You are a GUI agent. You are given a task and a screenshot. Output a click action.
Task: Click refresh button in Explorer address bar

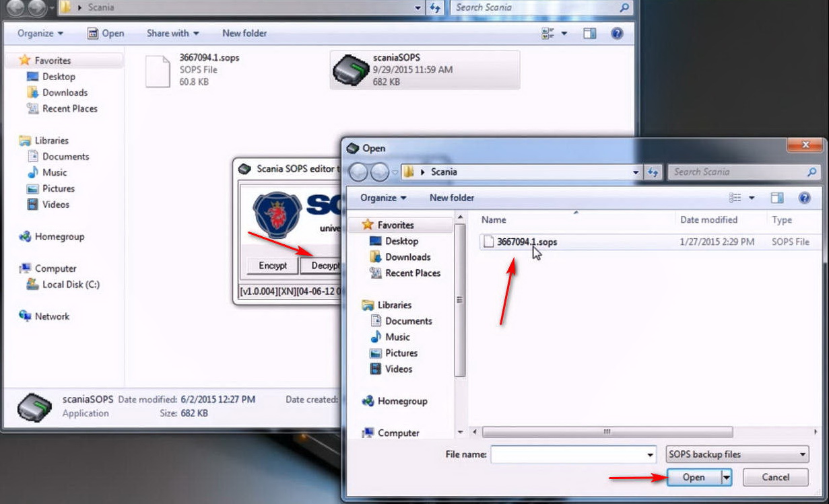[436, 7]
